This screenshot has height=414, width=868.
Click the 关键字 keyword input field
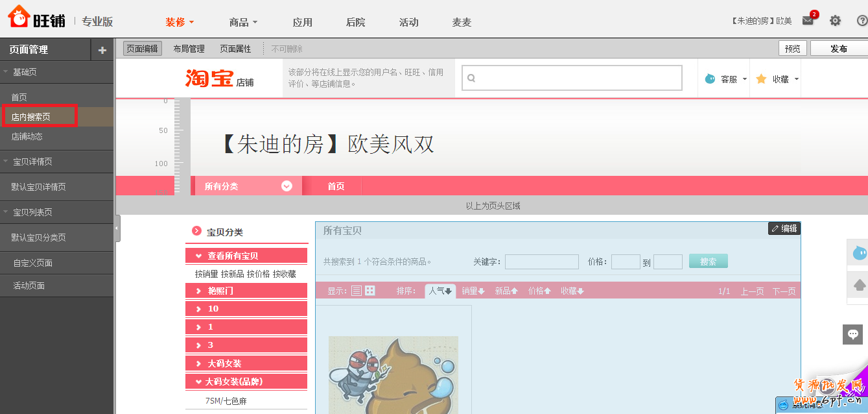[542, 262]
